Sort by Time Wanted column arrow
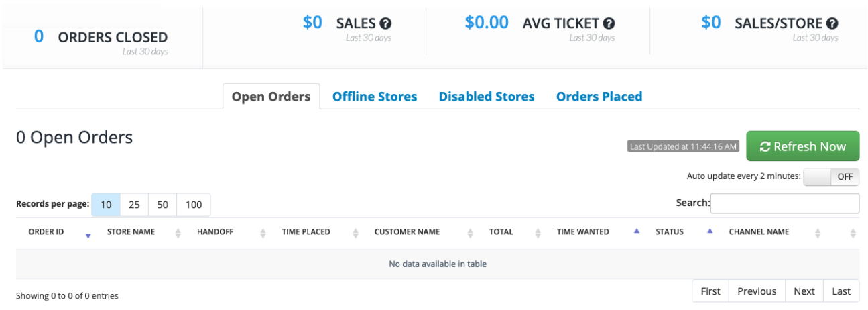Image resolution: width=868 pixels, height=310 pixels. coord(637,231)
